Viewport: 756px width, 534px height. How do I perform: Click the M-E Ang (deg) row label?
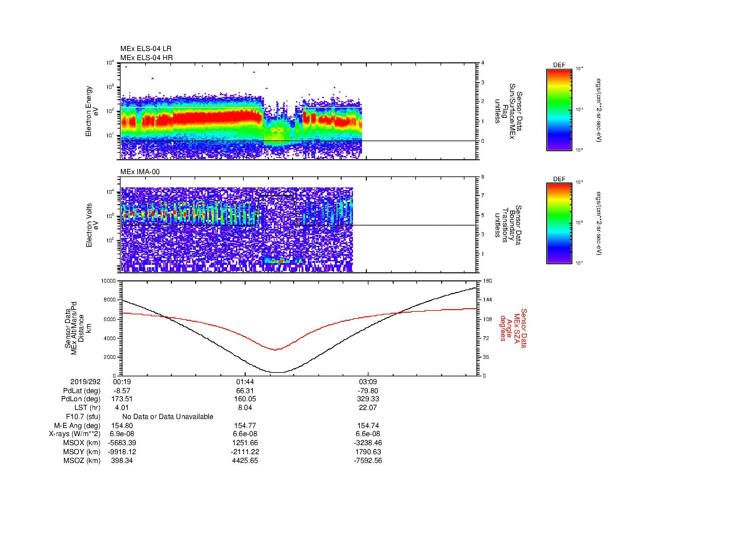(77, 425)
